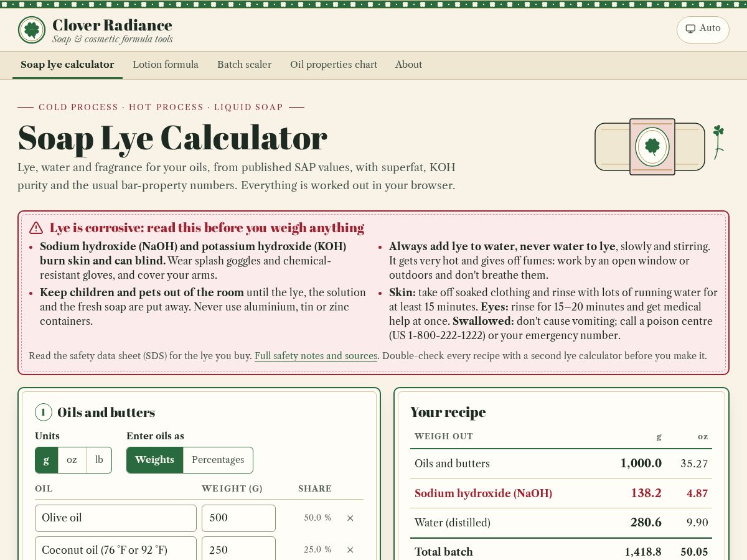Open the Olive oil name selector
The width and height of the screenshot is (747, 560).
116,518
